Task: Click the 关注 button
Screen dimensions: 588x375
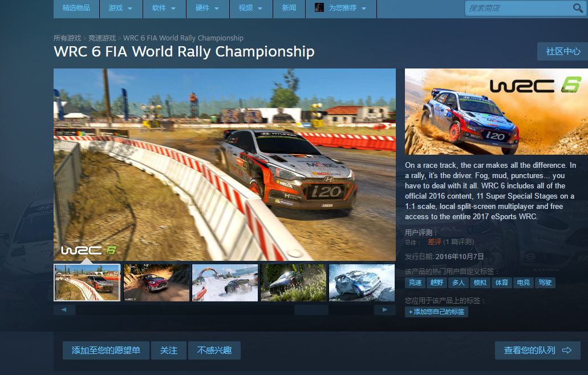Action: tap(169, 350)
